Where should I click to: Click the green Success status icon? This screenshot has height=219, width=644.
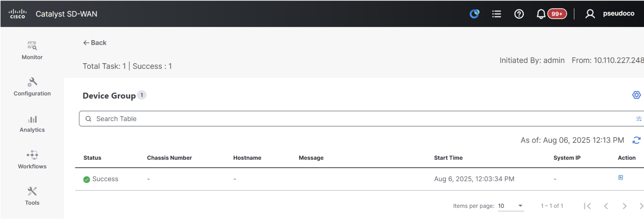click(x=87, y=179)
